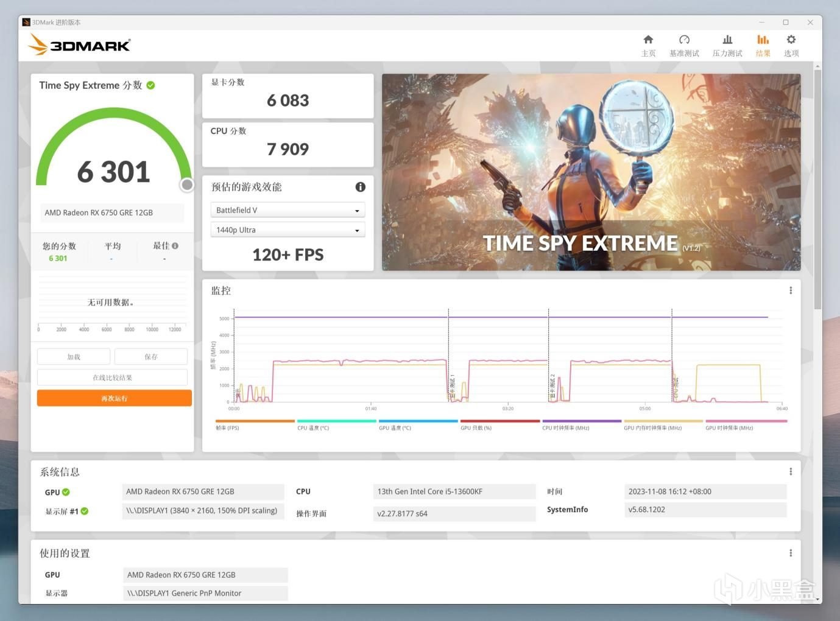840x621 pixels.
Task: Click the 13th Gen Intel Core i5-13600KF field
Action: pos(454,491)
